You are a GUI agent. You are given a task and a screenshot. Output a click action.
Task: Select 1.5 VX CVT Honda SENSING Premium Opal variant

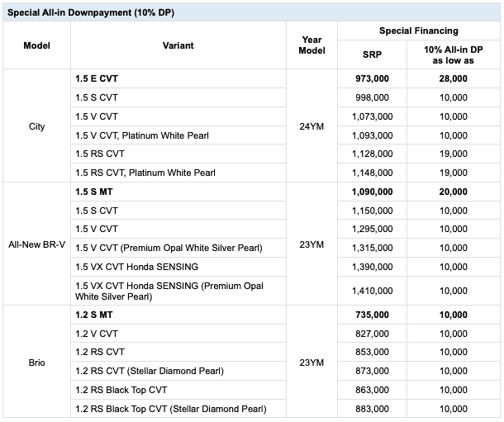click(x=165, y=290)
